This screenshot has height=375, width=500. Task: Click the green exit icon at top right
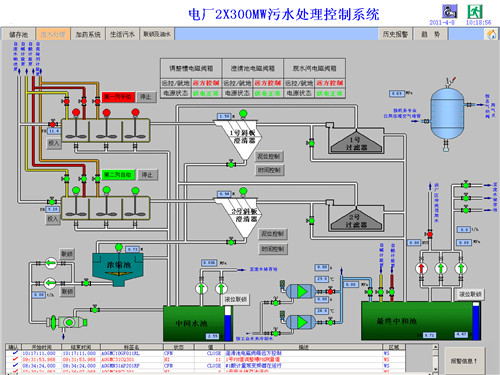(475, 12)
